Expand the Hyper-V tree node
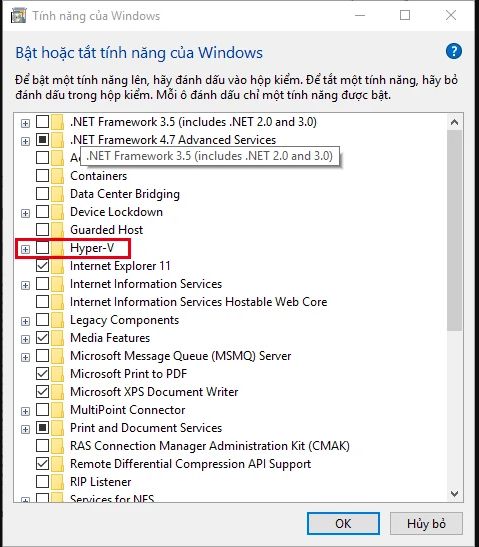 coord(25,249)
